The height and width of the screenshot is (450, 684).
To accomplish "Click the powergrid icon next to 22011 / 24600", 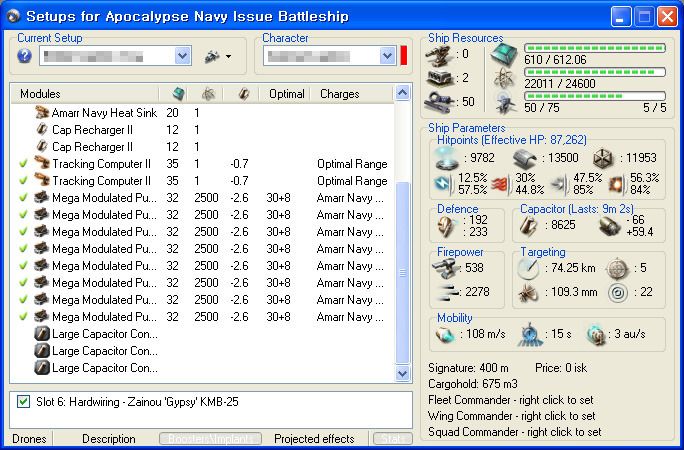I will click(504, 79).
